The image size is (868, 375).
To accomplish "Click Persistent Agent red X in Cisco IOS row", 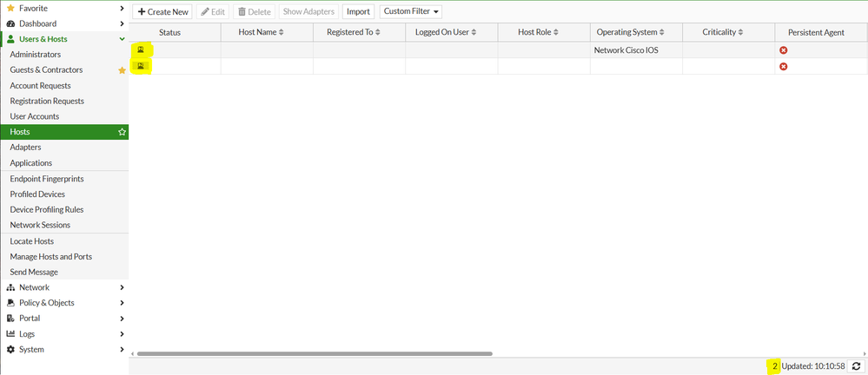I will pyautogui.click(x=784, y=50).
